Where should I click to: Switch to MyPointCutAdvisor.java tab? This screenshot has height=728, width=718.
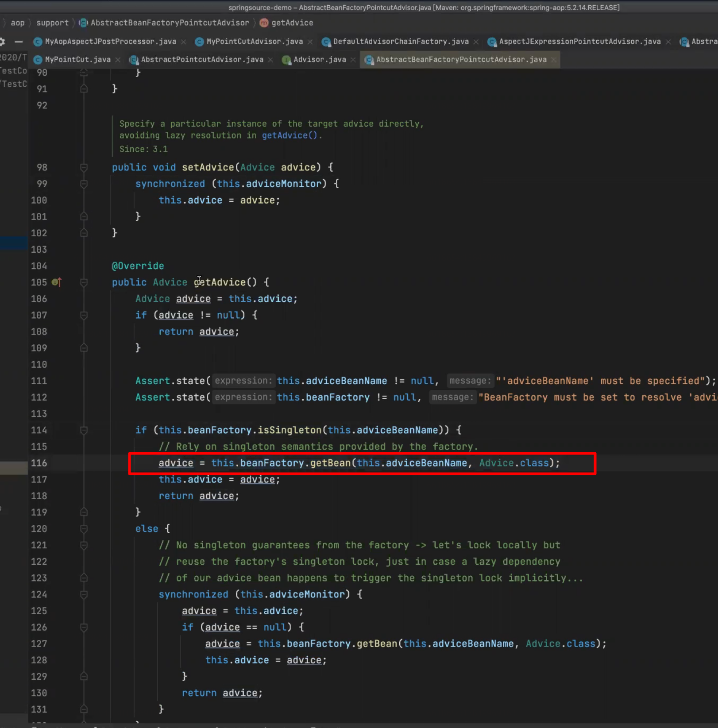coord(255,42)
